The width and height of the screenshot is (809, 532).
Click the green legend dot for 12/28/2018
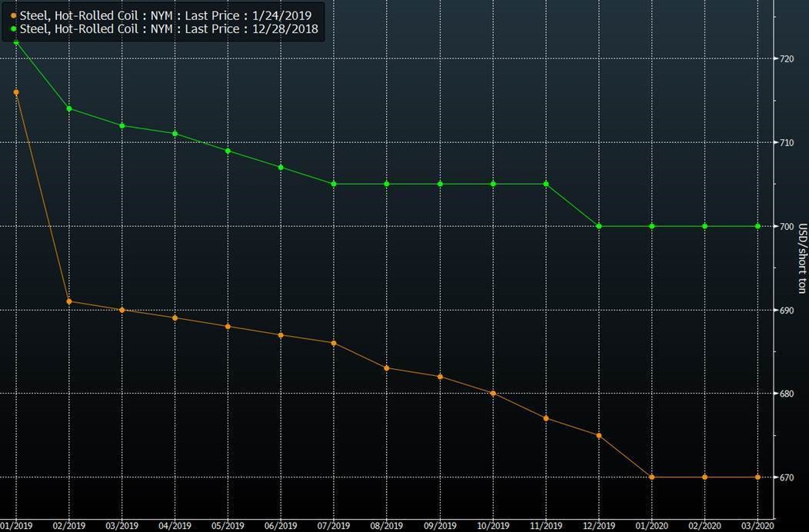13,29
